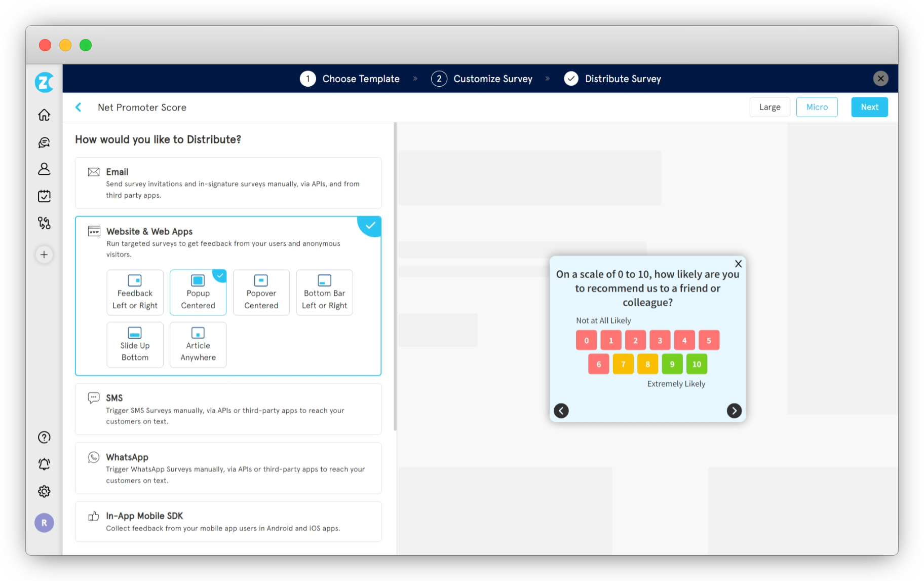This screenshot has width=924, height=581.
Task: Open the calendar tasks icon in sidebar
Action: [x=44, y=196]
